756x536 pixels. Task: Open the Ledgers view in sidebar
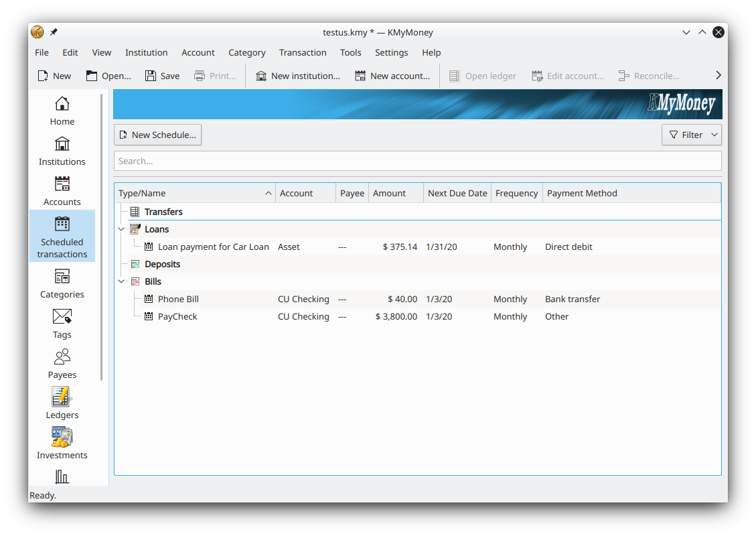tap(62, 405)
